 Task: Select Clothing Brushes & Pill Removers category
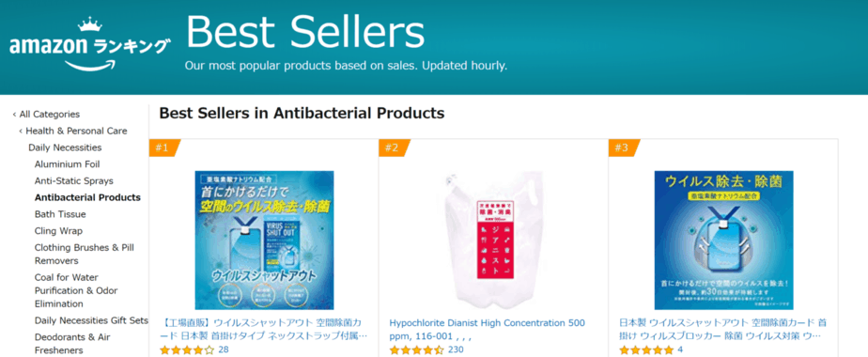(85, 254)
